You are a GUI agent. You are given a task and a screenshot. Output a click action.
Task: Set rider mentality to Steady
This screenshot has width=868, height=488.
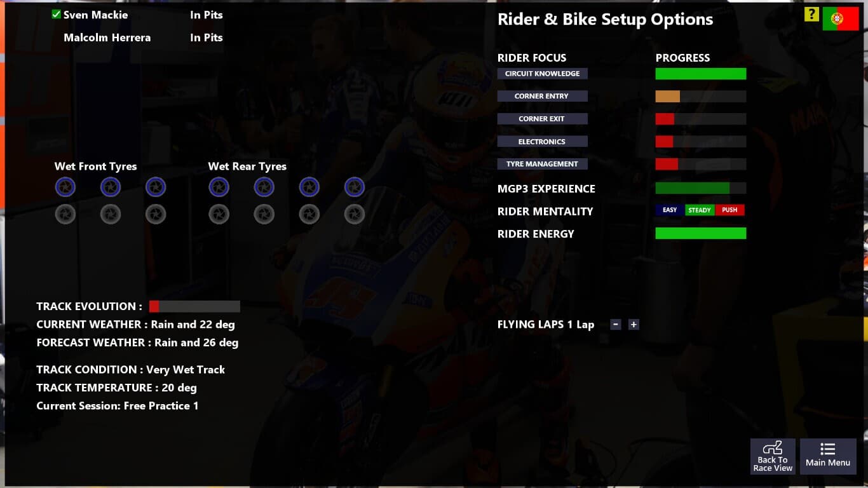[700, 210]
